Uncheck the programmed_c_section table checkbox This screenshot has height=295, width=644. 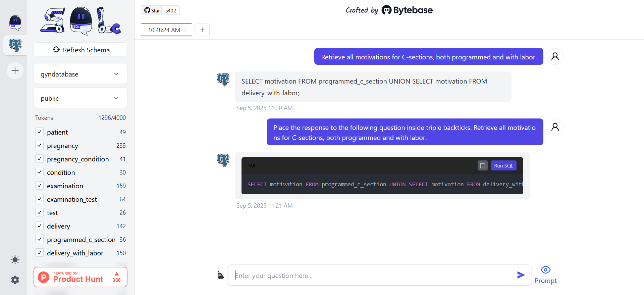40,239
